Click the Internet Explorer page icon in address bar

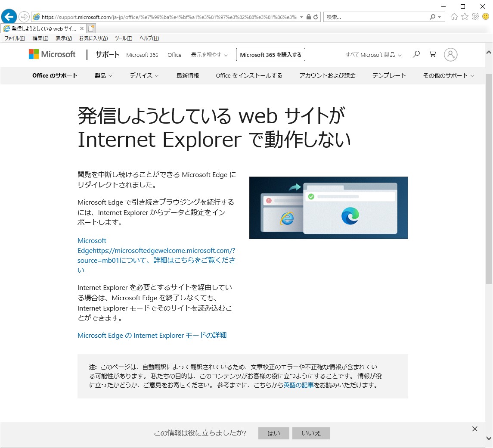coord(37,17)
